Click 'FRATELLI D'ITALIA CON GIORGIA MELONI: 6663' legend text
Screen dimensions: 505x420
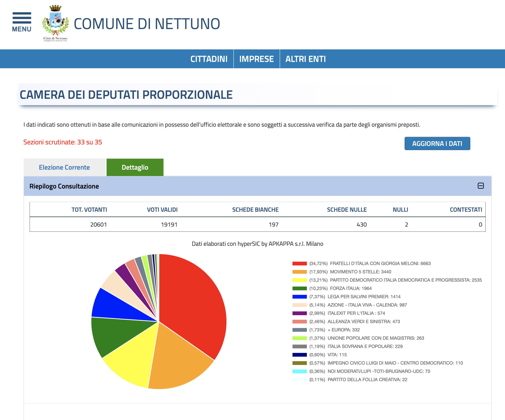click(380, 263)
